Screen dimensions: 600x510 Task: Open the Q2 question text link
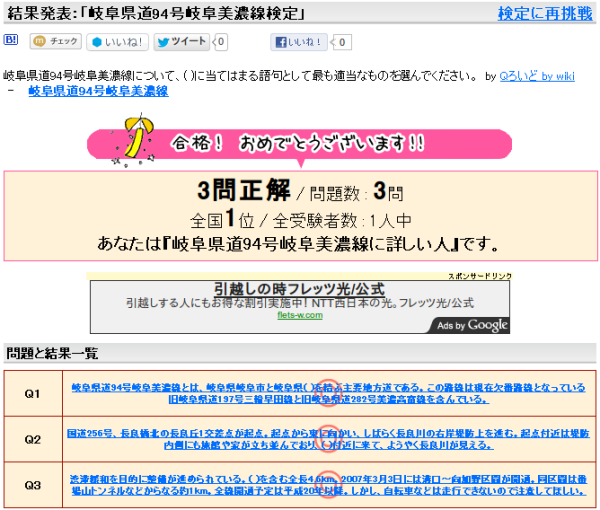(x=328, y=440)
